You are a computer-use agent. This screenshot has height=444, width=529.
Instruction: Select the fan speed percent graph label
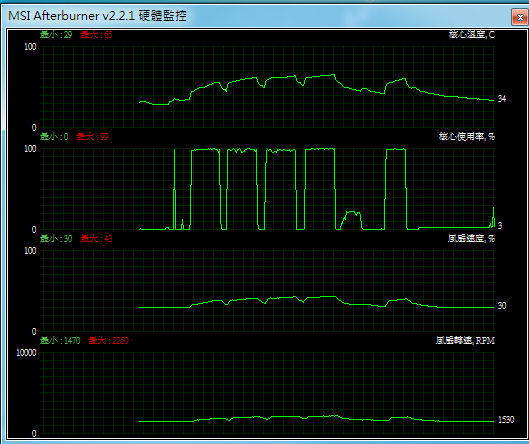pyautogui.click(x=471, y=239)
